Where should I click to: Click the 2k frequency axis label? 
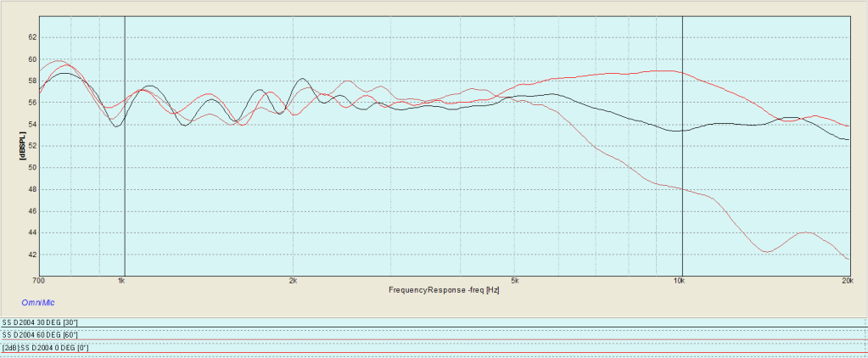293,281
